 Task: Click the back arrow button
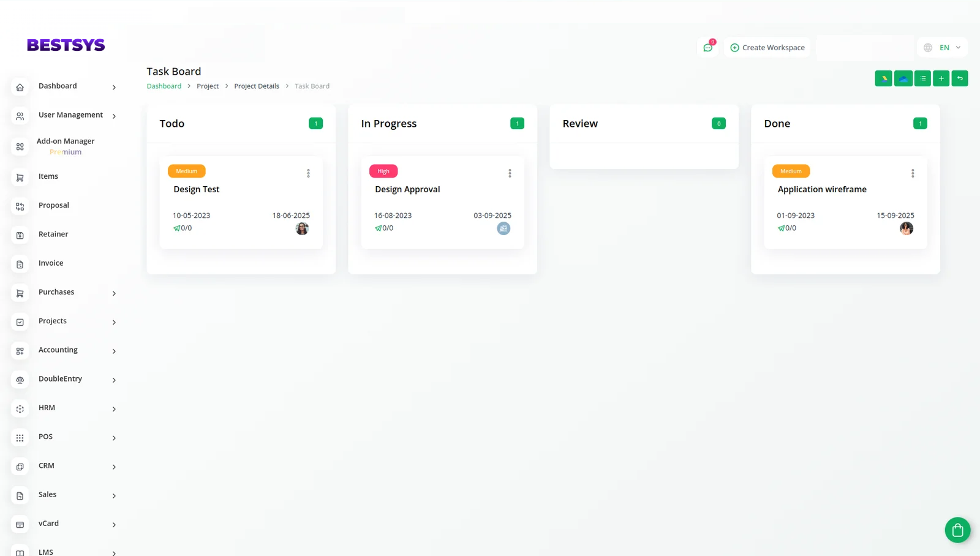click(960, 78)
